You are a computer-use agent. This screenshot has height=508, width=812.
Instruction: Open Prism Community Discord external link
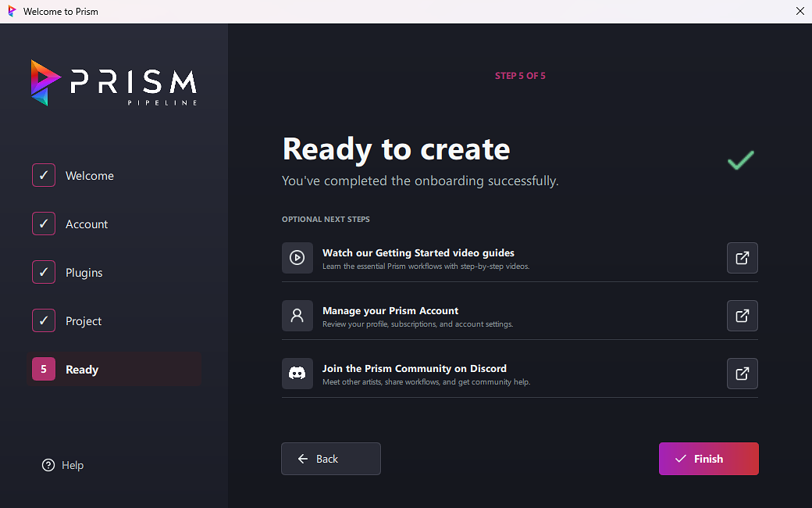coord(742,374)
